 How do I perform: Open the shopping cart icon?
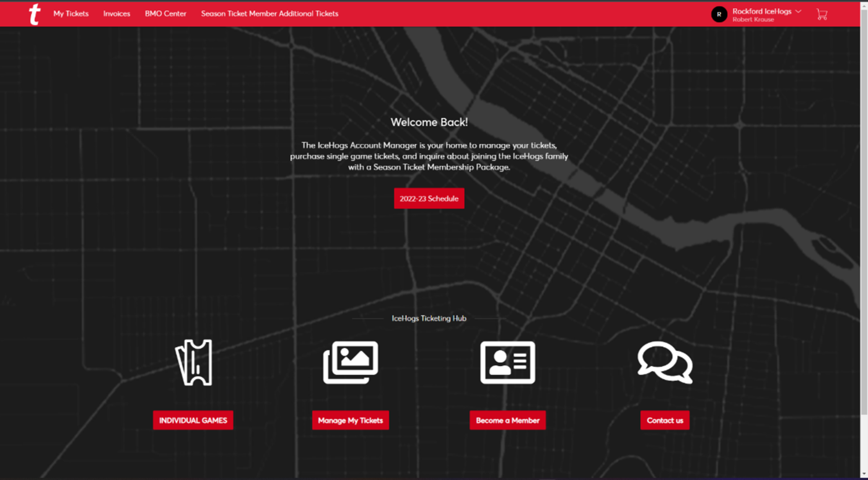coord(822,14)
